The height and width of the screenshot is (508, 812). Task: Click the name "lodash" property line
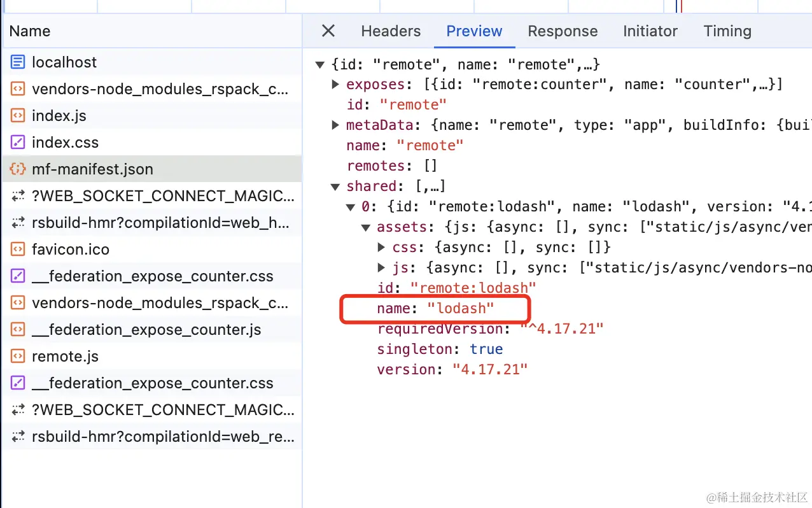click(x=435, y=309)
